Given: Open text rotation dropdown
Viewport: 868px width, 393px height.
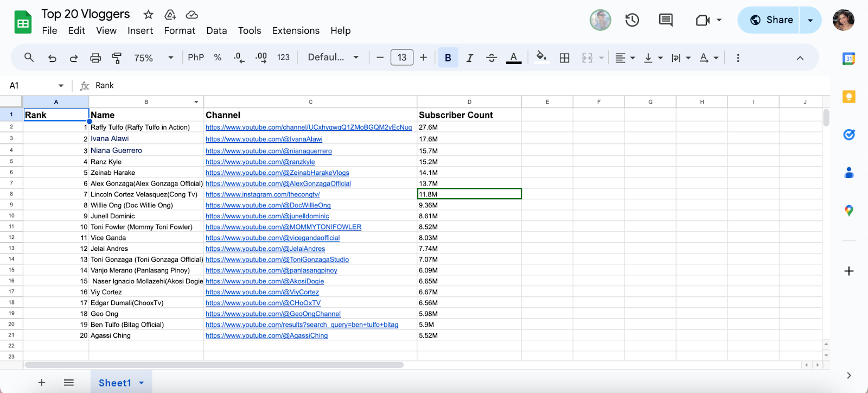Looking at the screenshot, I should coord(709,58).
